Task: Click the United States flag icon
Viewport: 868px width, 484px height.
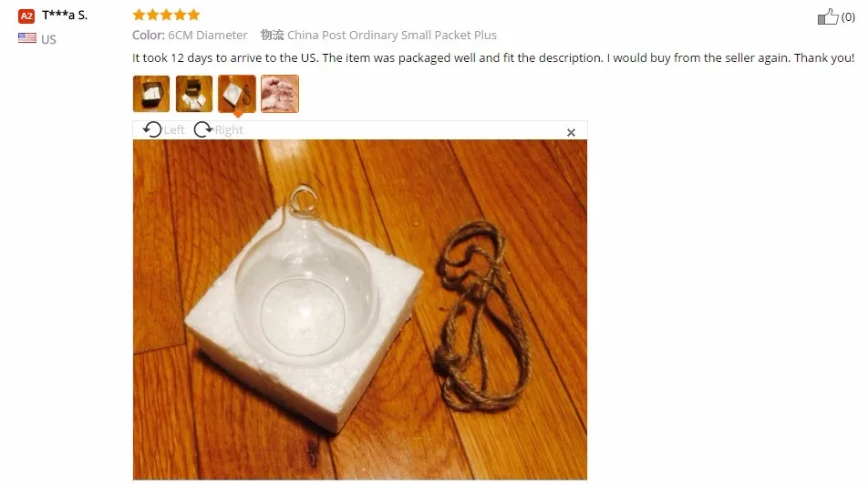Action: [27, 38]
